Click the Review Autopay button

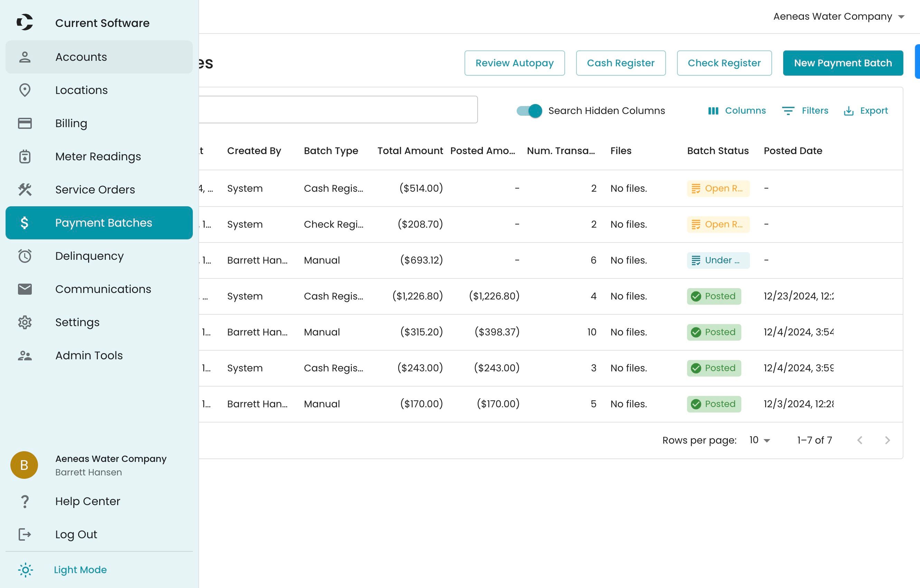(x=515, y=63)
